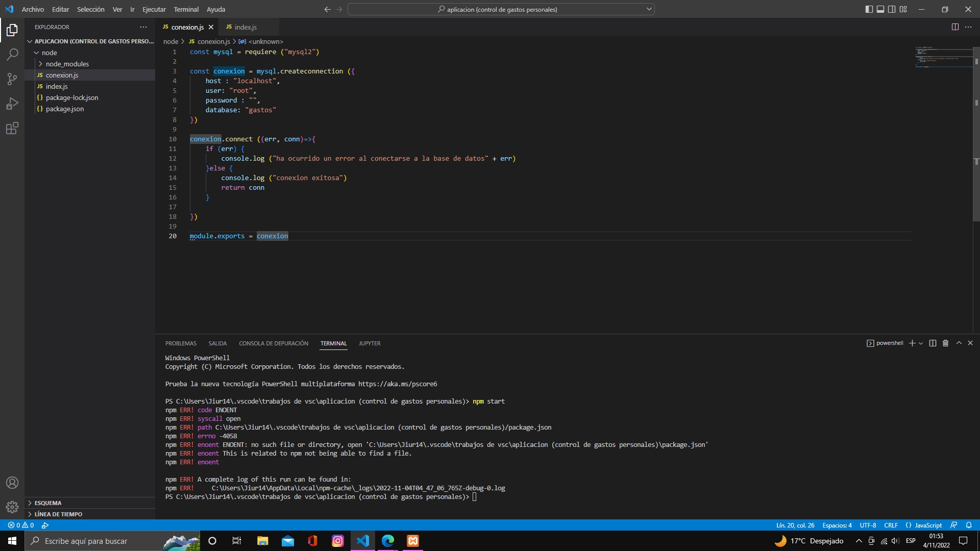The image size is (980, 551).
Task: Click the Manage gear icon
Action: (x=12, y=507)
